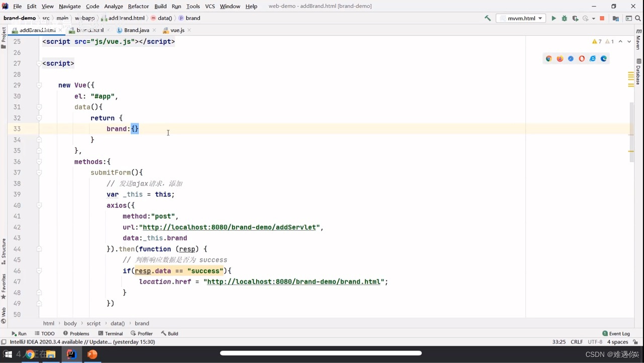644x363 pixels.
Task: Open the Web tool window
Action: coord(4,316)
